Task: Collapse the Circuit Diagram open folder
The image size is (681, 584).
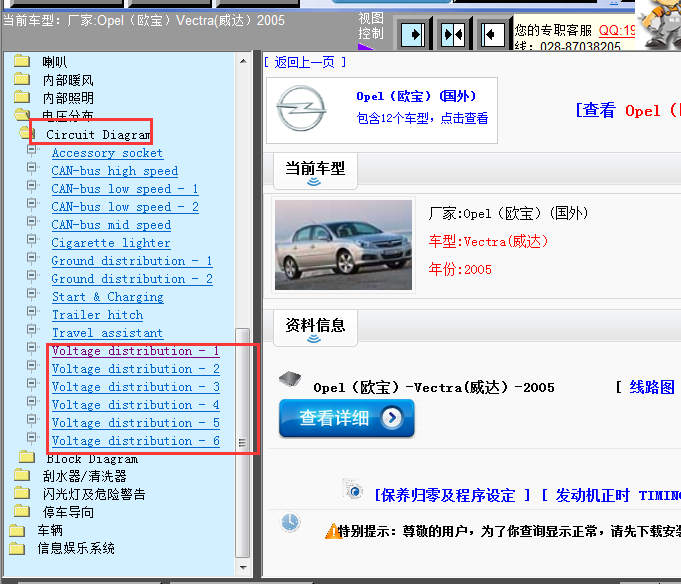Action: [x=26, y=132]
